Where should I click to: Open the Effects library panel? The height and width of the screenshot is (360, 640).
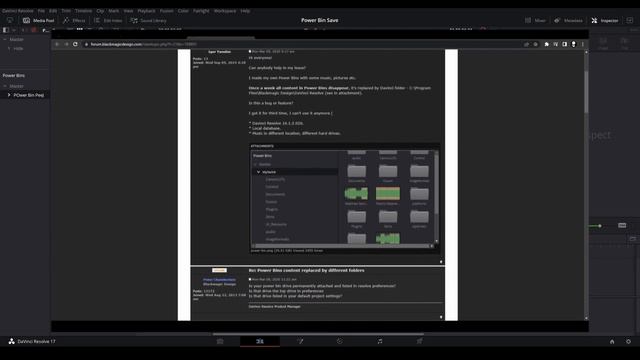tap(74, 20)
